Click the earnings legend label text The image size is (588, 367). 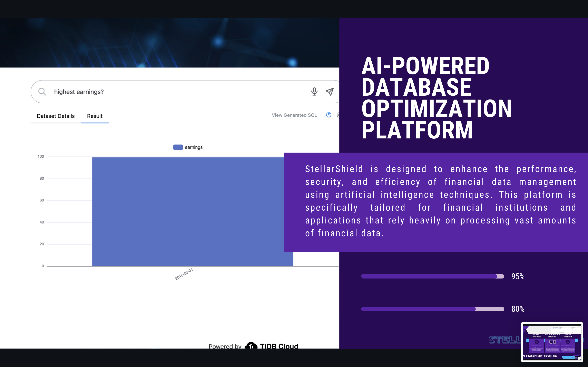pyautogui.click(x=193, y=147)
